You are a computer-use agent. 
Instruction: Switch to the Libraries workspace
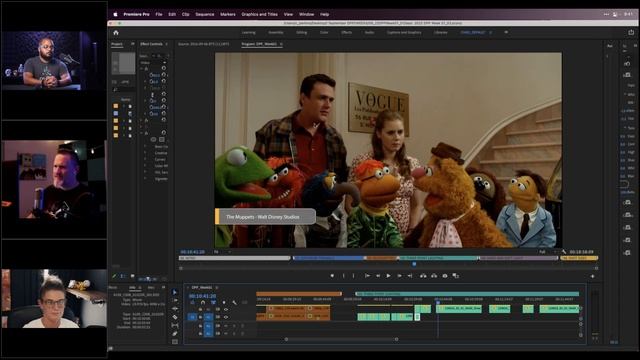tap(441, 33)
